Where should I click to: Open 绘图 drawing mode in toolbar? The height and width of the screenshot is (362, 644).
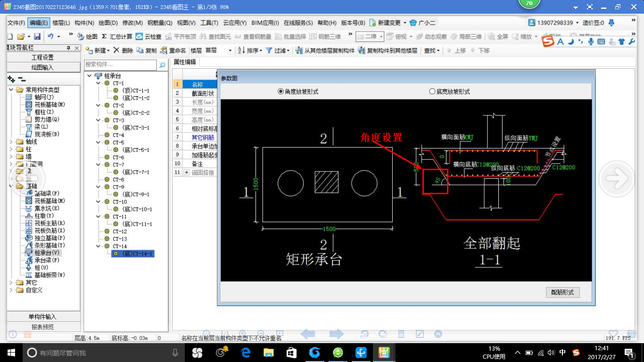click(x=88, y=36)
